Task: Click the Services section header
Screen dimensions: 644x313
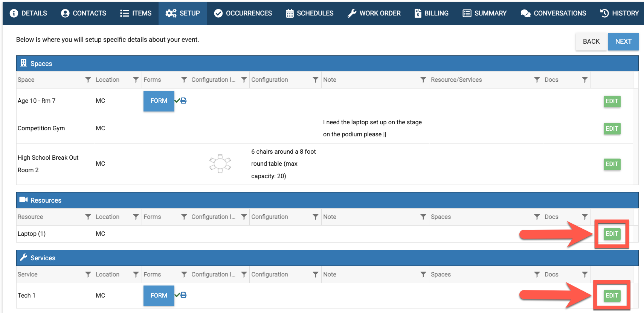Action: [x=327, y=258]
